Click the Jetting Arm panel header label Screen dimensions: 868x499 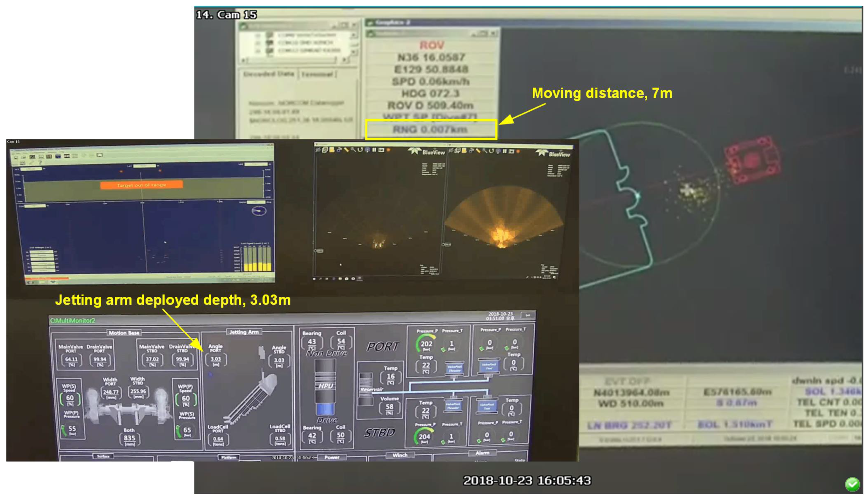[x=244, y=332]
